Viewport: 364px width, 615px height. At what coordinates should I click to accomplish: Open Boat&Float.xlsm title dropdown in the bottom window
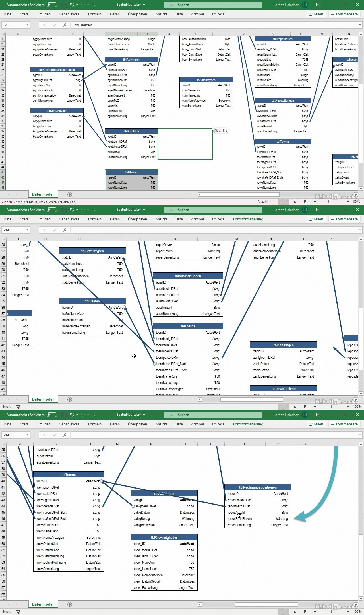click(144, 415)
